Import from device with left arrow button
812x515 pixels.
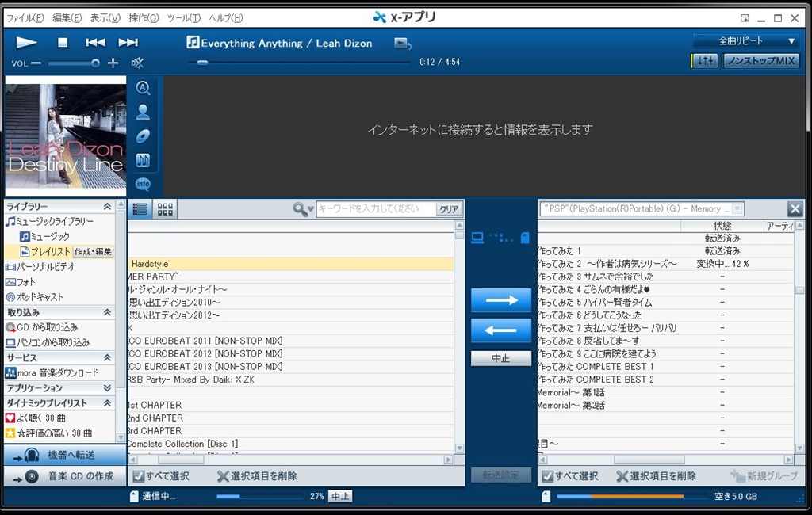[501, 330]
